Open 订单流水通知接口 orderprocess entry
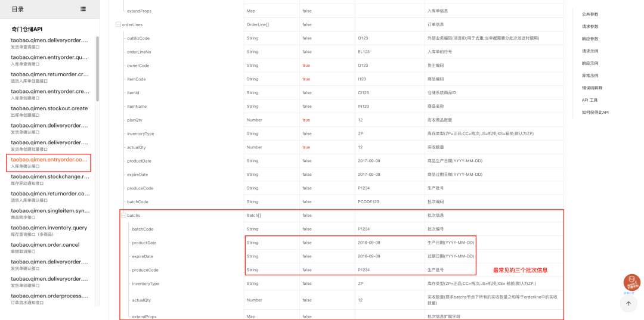The image size is (644, 320). tap(49, 299)
